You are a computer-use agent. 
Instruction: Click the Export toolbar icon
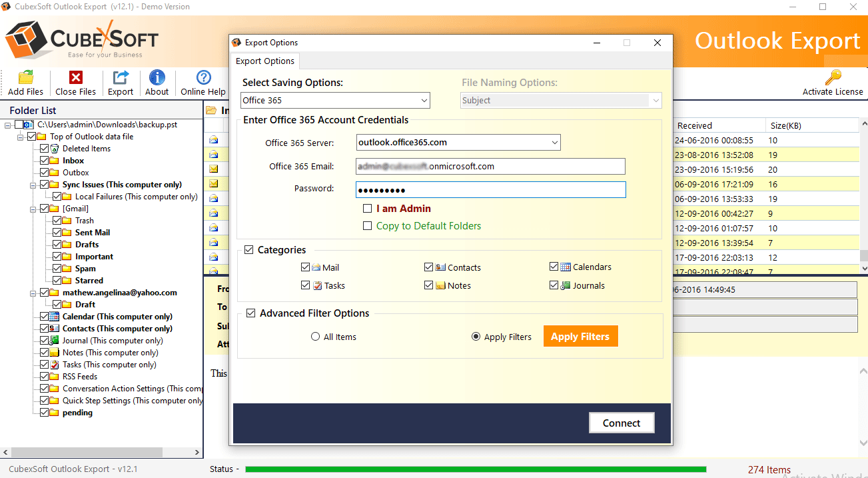point(121,77)
